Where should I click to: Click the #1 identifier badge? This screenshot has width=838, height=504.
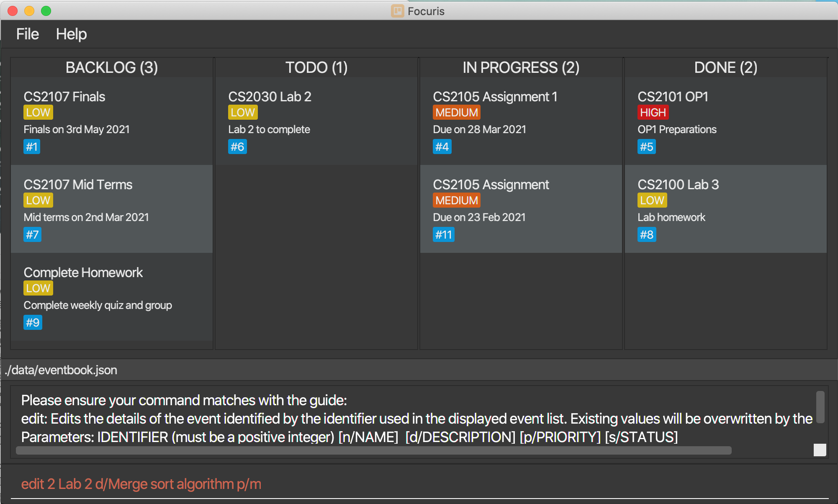coord(32,147)
